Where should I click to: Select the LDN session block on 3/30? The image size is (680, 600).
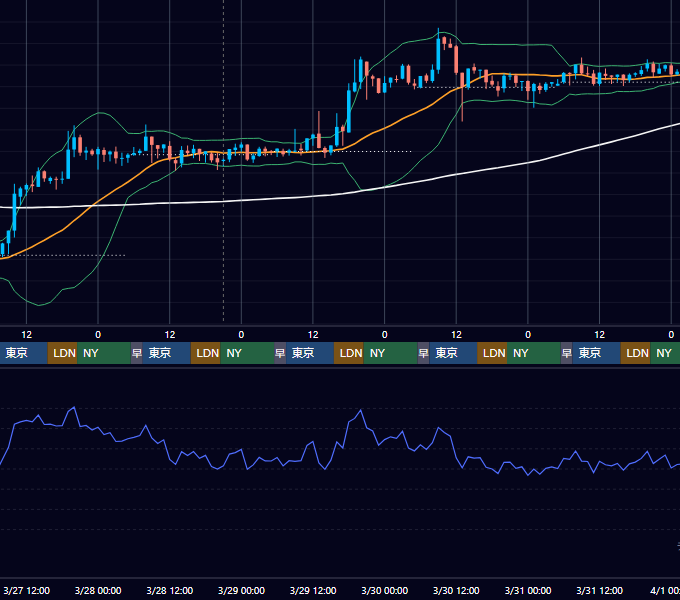[492, 353]
